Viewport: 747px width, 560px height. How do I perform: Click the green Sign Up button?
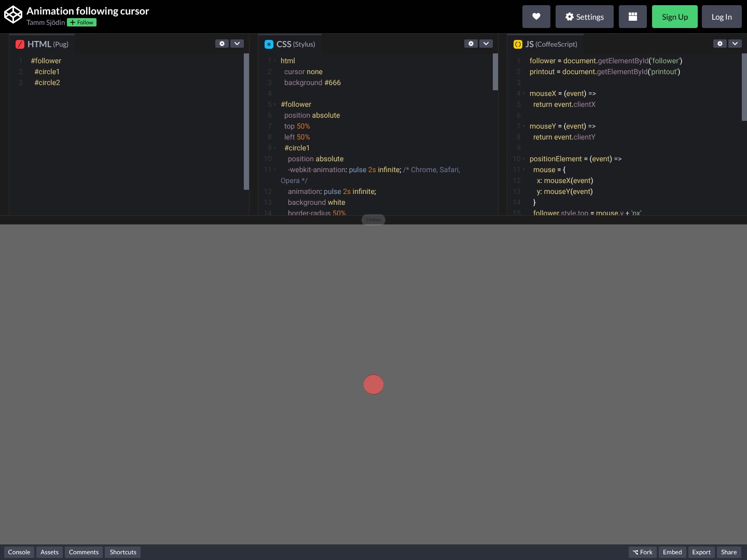(674, 17)
